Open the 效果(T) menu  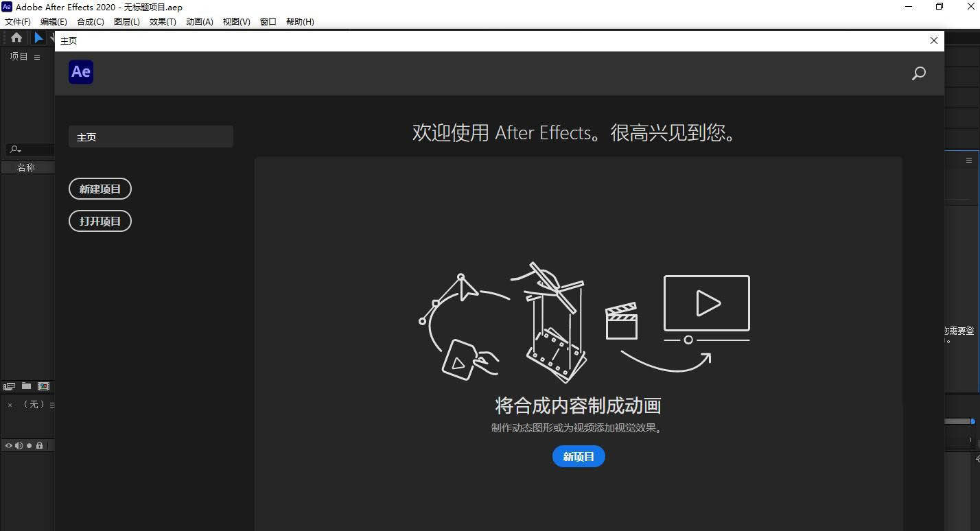click(163, 21)
